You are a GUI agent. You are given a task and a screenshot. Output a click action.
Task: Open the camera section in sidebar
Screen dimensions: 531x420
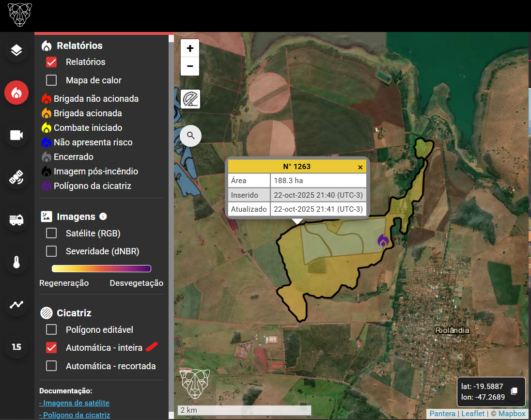tap(16, 135)
